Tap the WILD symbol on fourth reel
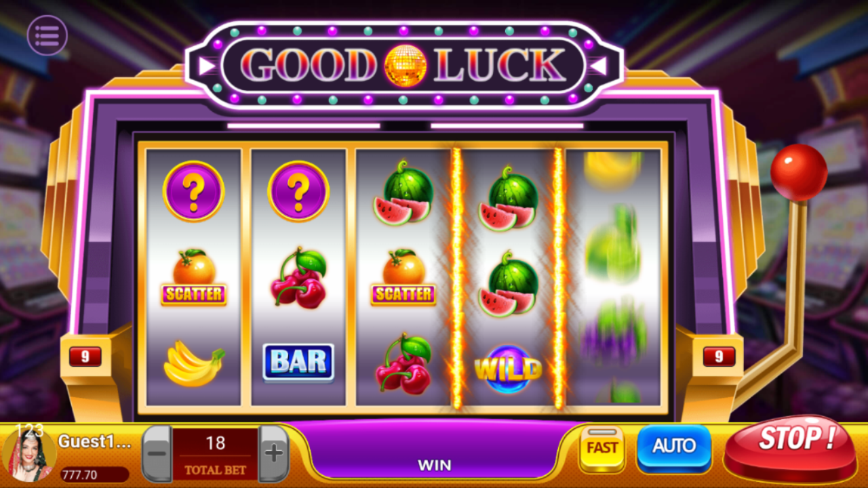Image resolution: width=868 pixels, height=488 pixels. coord(509,369)
